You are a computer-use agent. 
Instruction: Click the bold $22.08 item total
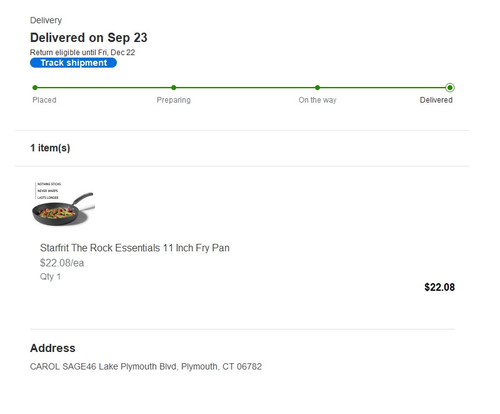[439, 287]
